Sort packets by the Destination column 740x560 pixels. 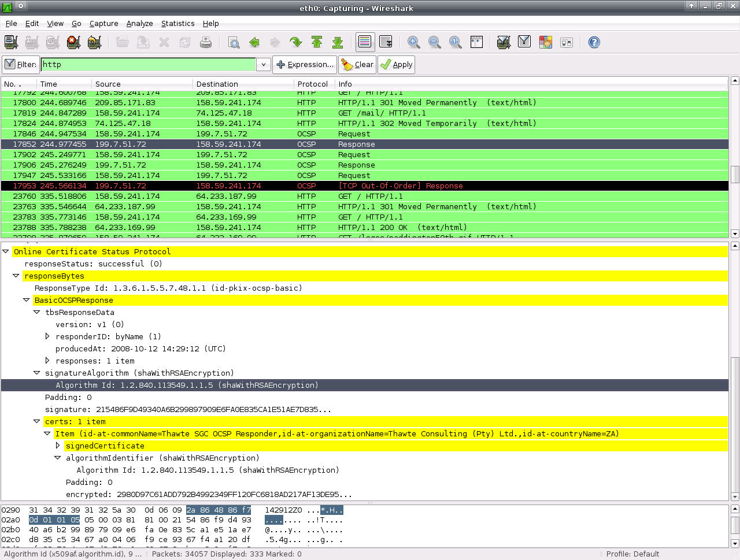click(x=243, y=84)
